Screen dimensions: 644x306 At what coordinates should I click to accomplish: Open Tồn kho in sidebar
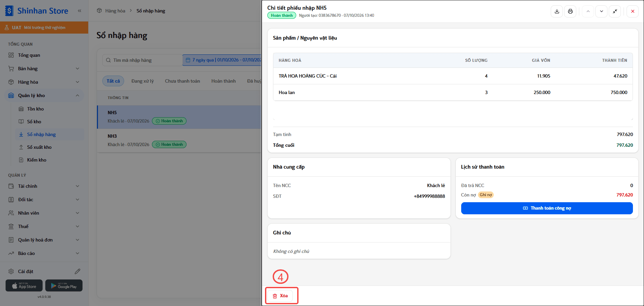point(50,109)
